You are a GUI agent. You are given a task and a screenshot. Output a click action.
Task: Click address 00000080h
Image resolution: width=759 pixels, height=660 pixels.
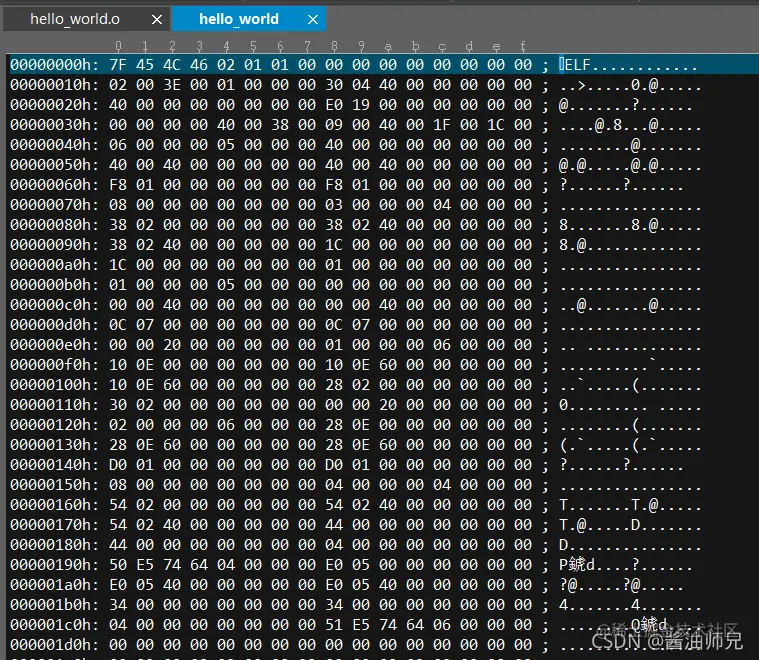coord(54,225)
